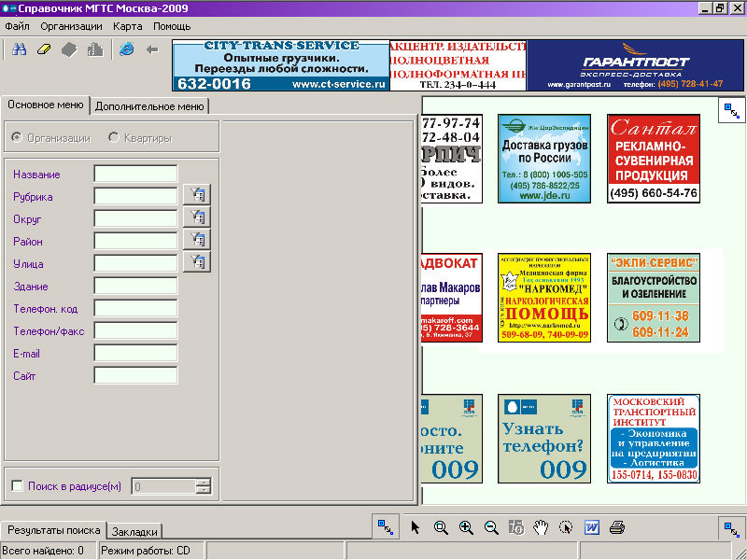Click the building search map tool icon
The width and height of the screenshot is (747, 560).
pyautogui.click(x=516, y=527)
